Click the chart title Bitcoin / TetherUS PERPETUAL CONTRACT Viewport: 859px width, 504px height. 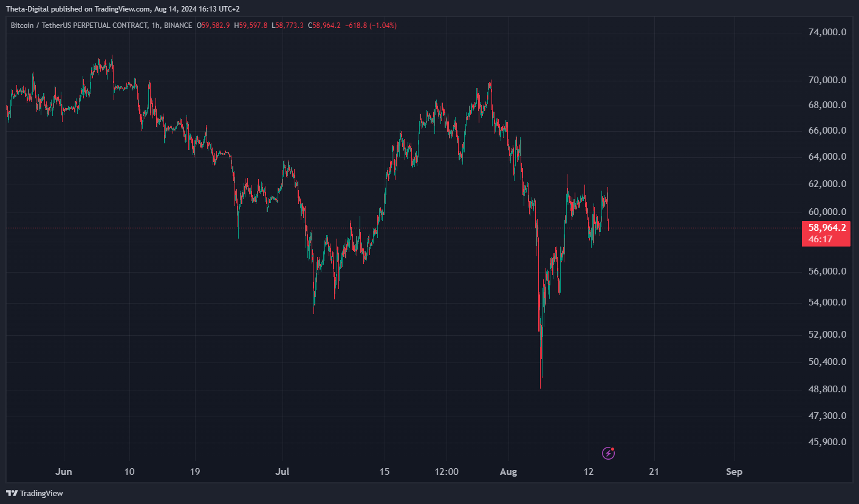pyautogui.click(x=79, y=26)
